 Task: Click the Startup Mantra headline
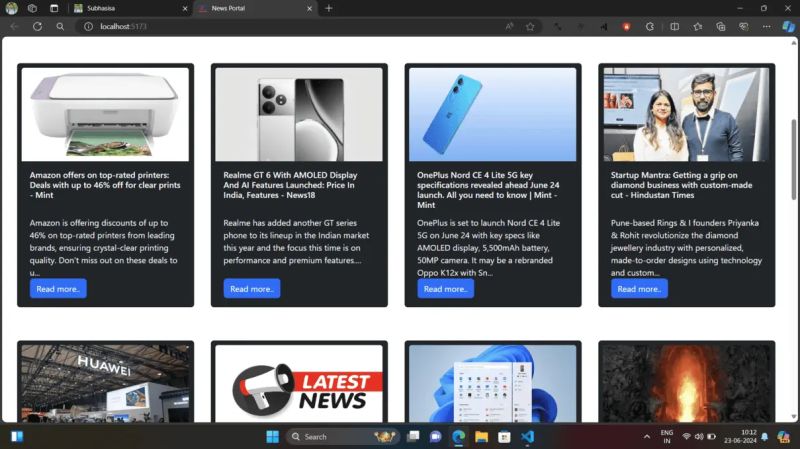[x=682, y=185]
